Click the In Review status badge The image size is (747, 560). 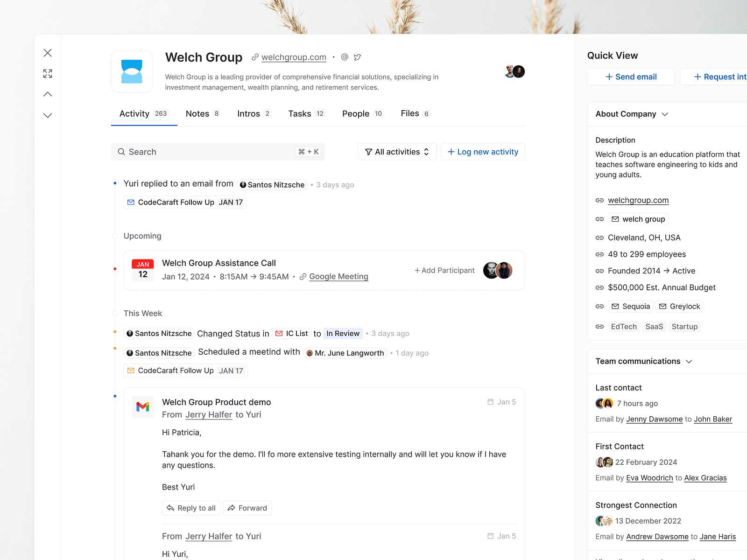(x=343, y=333)
